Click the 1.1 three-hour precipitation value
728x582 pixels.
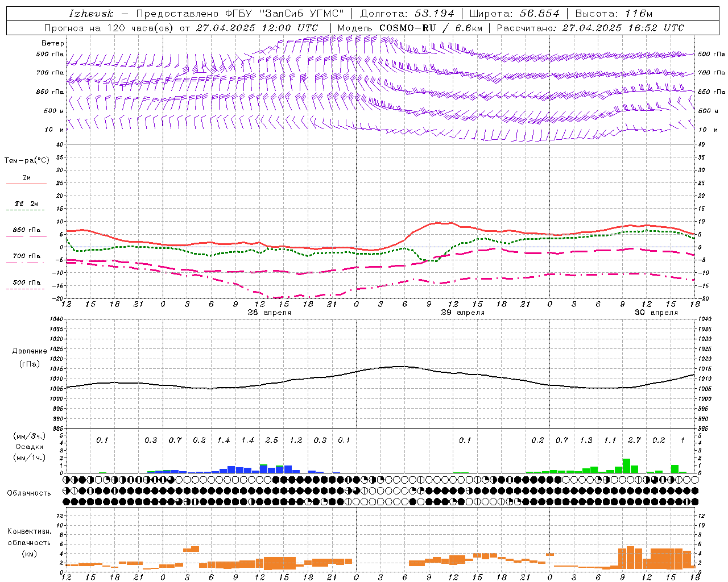[610, 440]
